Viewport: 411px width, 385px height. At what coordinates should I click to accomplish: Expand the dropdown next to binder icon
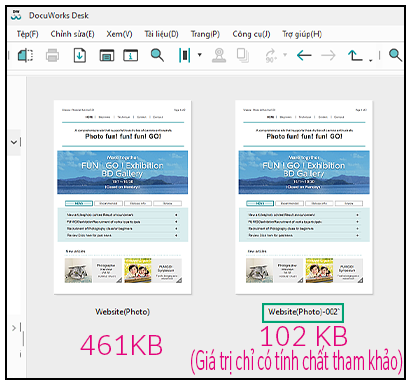click(x=200, y=55)
